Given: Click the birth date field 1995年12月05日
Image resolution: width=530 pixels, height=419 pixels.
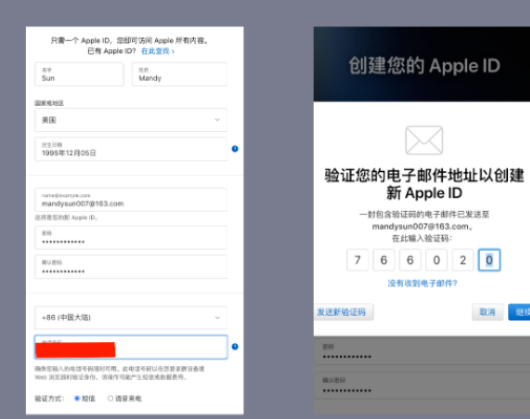Looking at the screenshot, I should (x=131, y=149).
